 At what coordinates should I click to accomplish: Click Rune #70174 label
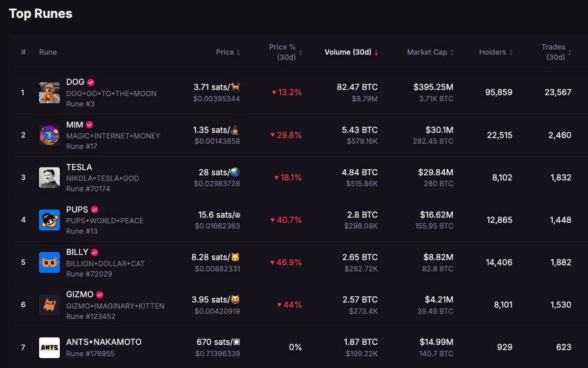88,189
